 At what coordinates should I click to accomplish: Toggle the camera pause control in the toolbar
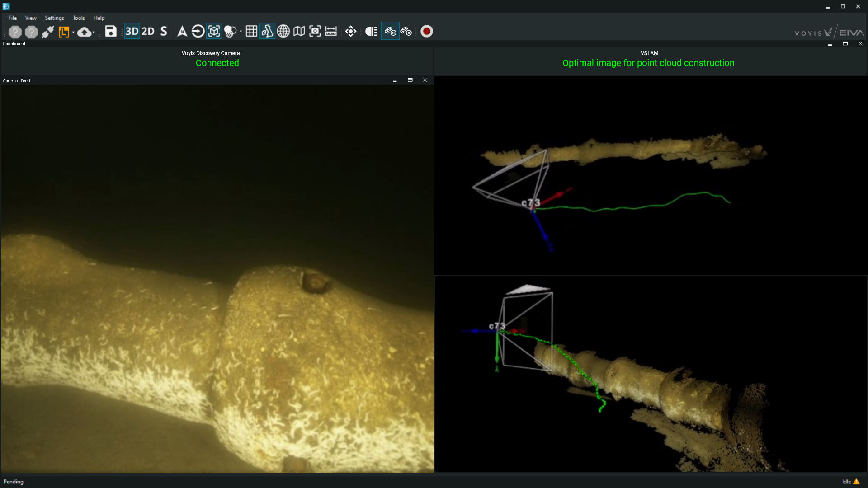click(x=391, y=31)
